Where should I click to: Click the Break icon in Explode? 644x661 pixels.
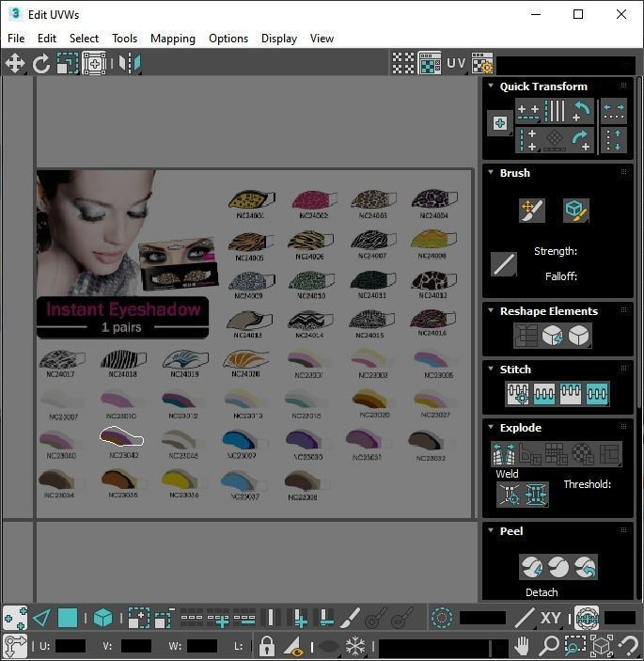click(504, 454)
